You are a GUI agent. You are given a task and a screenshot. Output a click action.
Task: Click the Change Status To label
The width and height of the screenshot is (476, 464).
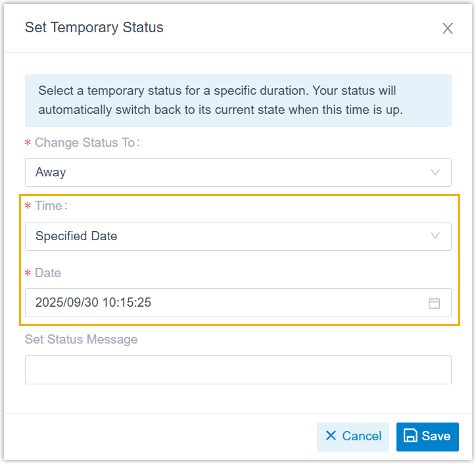(87, 142)
